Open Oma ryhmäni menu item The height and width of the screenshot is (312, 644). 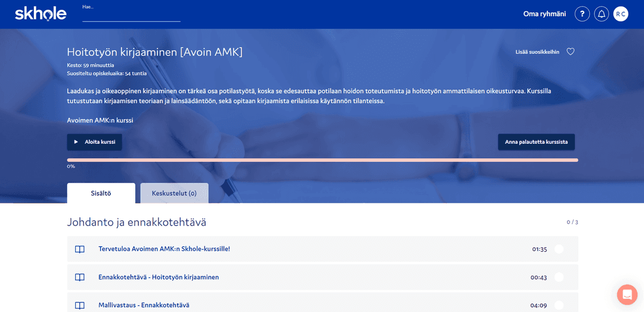544,14
